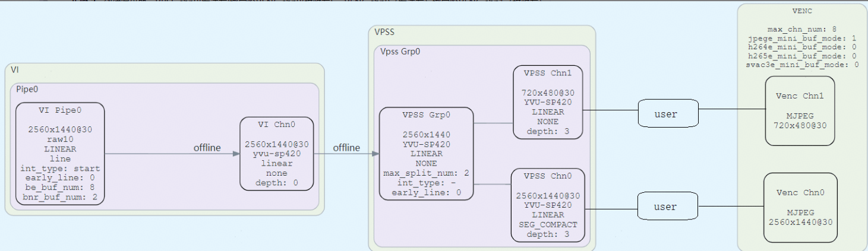Image resolution: width=868 pixels, height=251 pixels.
Task: Select the VPSS Chn0 node
Action: point(548,205)
